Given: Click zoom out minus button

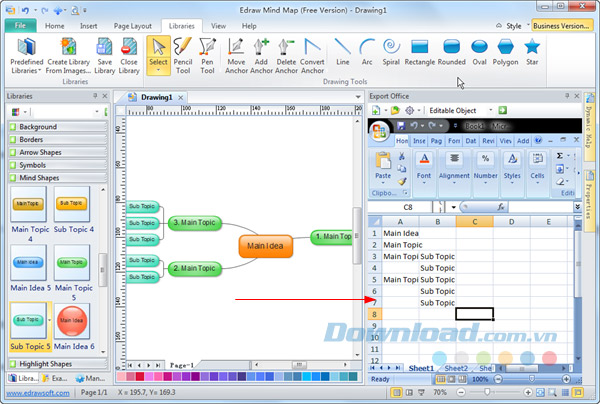Looking at the screenshot, I should (x=461, y=392).
